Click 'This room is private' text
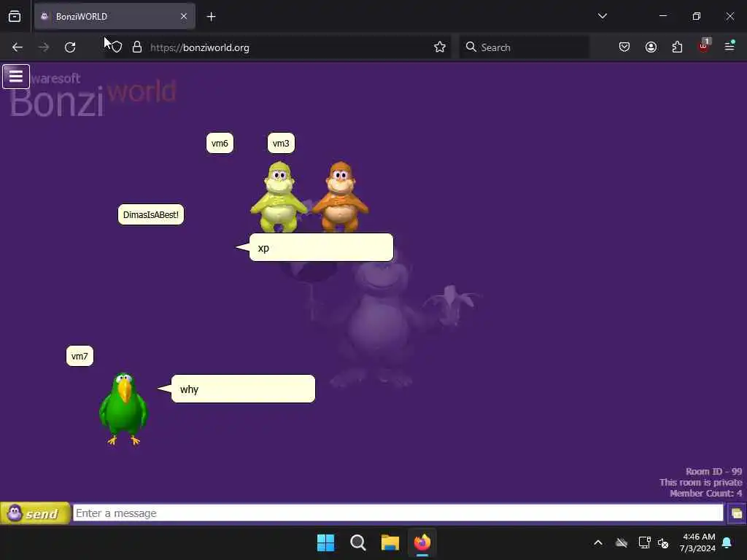The width and height of the screenshot is (747, 560). coord(701,483)
